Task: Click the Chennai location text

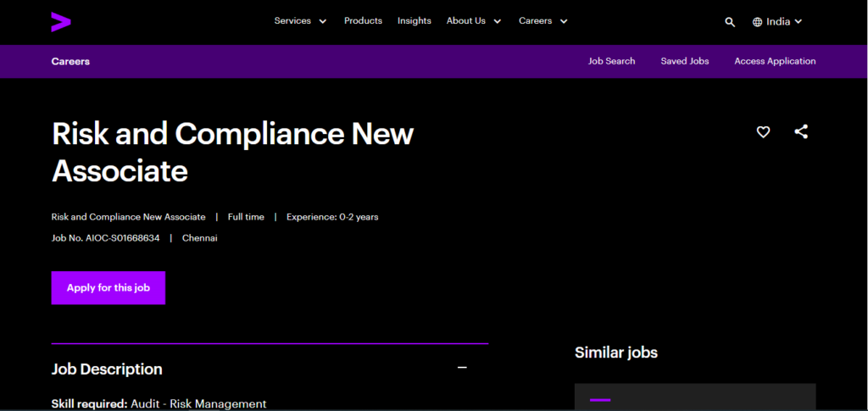Action: click(200, 238)
